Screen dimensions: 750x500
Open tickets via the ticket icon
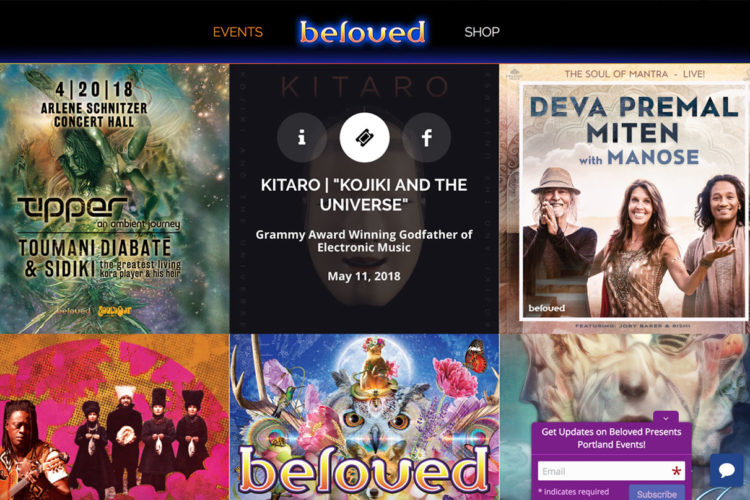(364, 137)
